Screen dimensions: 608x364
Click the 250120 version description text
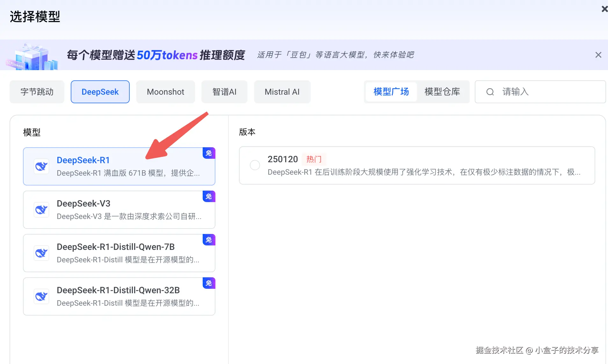coord(424,172)
